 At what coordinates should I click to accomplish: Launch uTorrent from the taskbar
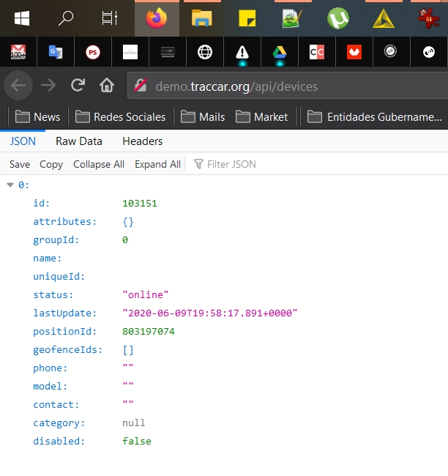point(337,18)
